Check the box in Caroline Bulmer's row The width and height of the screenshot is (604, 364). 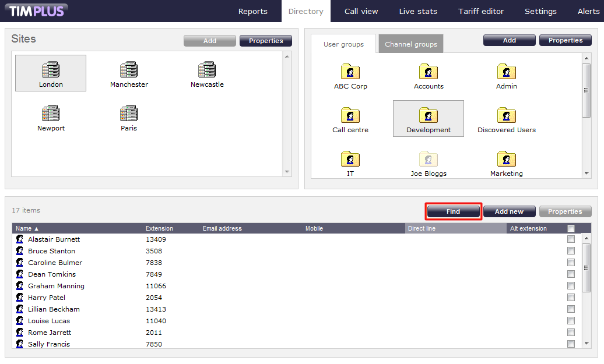click(x=571, y=263)
